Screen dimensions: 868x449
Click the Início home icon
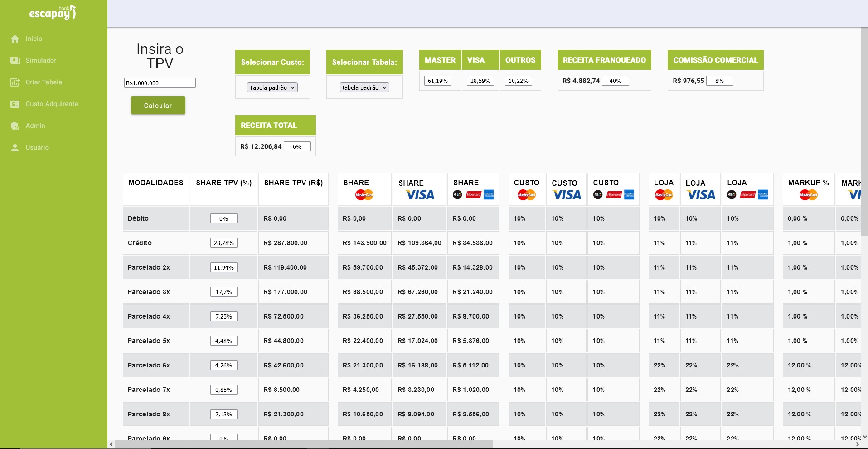[x=15, y=39]
